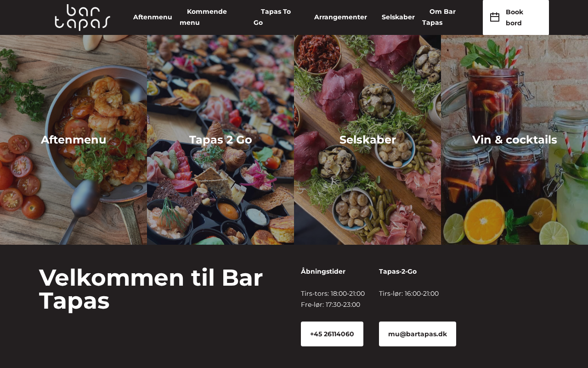
Task: Open the Arrangementer menu item
Action: click(340, 17)
